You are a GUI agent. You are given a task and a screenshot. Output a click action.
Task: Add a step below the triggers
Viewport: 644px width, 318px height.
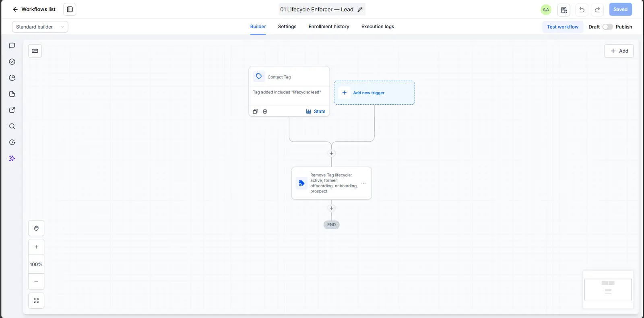point(332,153)
